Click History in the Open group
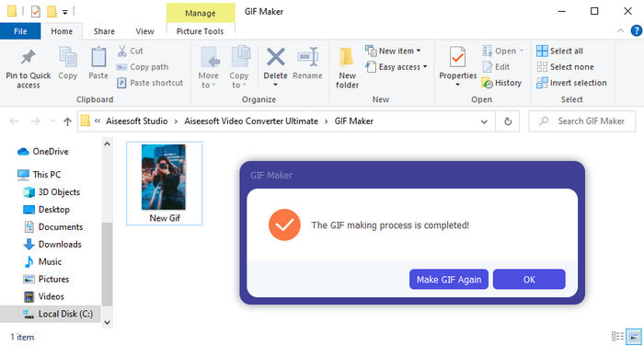 point(501,83)
